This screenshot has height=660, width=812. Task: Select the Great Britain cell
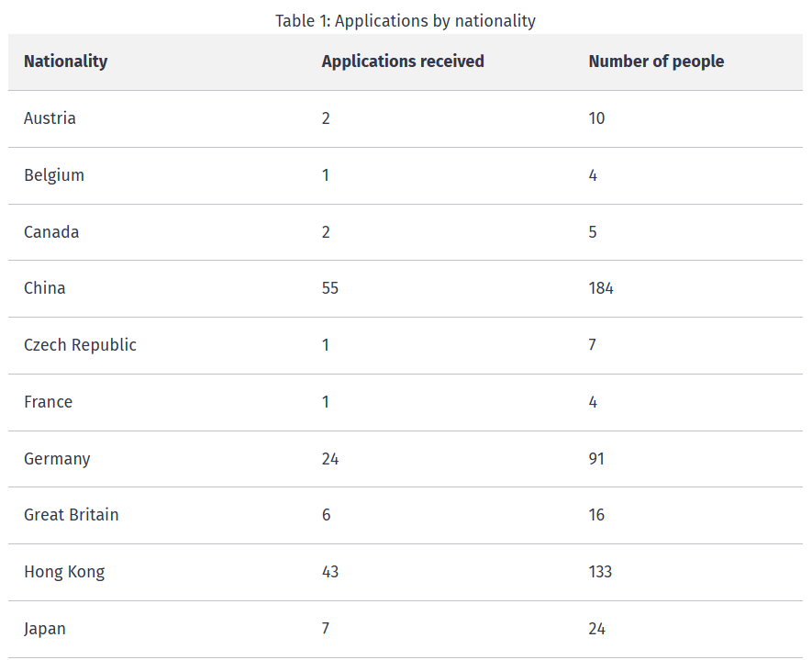[71, 515]
